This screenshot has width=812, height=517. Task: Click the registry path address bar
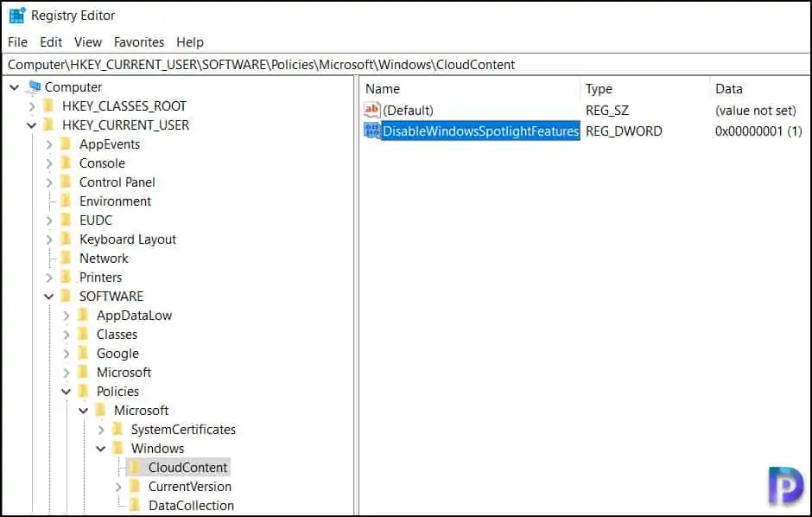406,64
